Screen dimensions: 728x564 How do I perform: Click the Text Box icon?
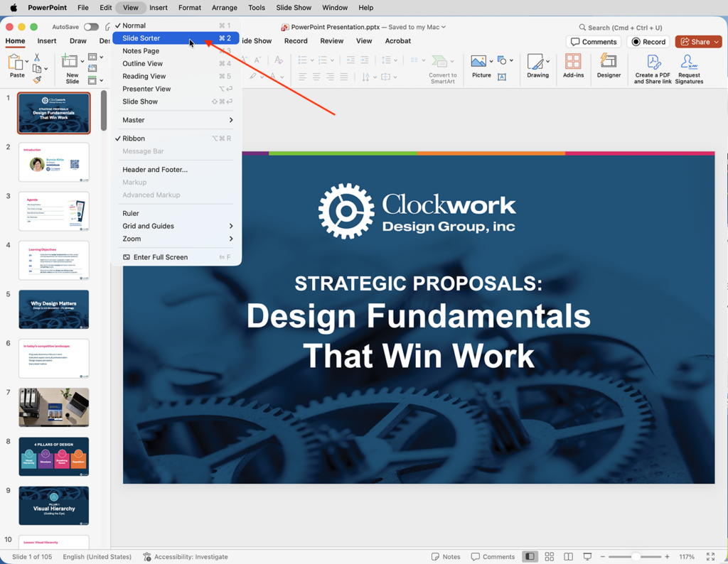(x=502, y=77)
